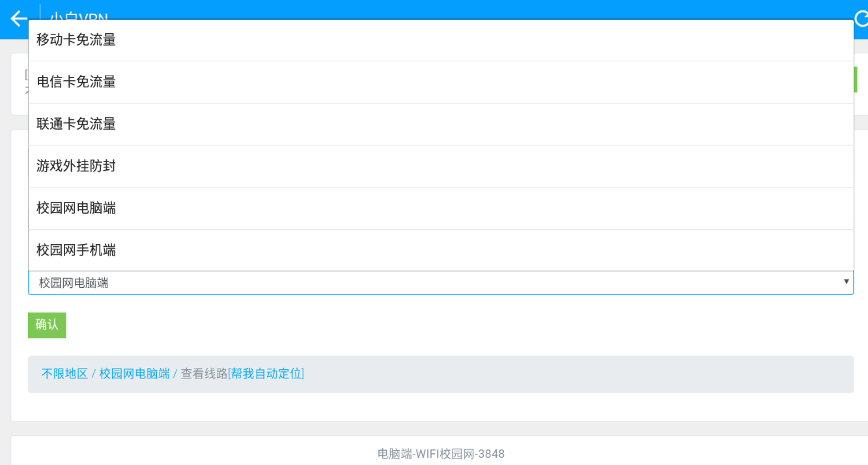The image size is (868, 465).
Task: Click the dropdown arrow of the select box
Action: tap(846, 282)
